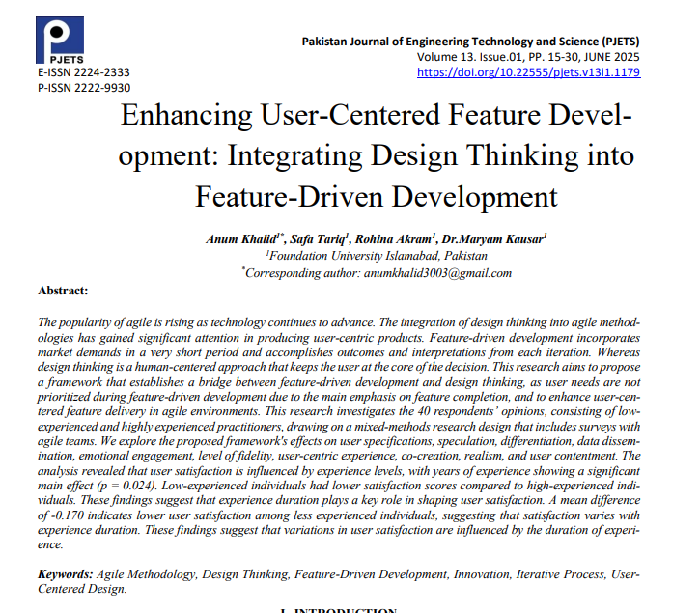Image resolution: width=700 pixels, height=613 pixels.
Task: Click the 'Keywords:' label
Action: pyautogui.click(x=66, y=573)
